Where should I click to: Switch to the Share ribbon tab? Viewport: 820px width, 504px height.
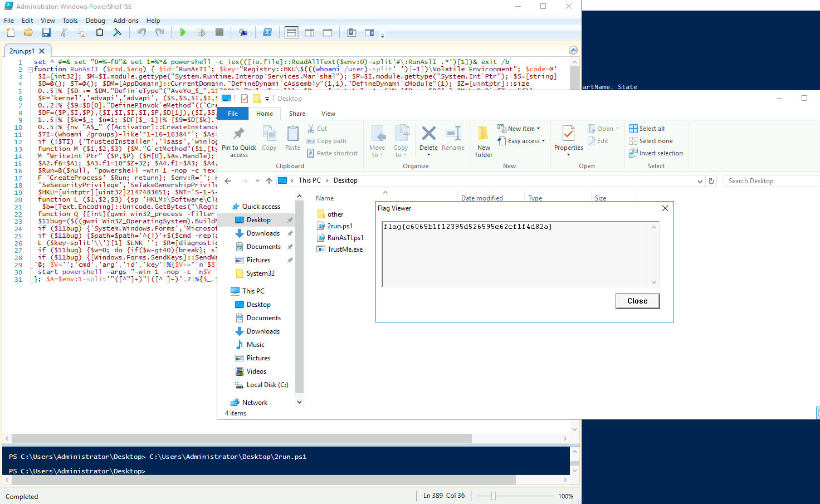(x=297, y=114)
